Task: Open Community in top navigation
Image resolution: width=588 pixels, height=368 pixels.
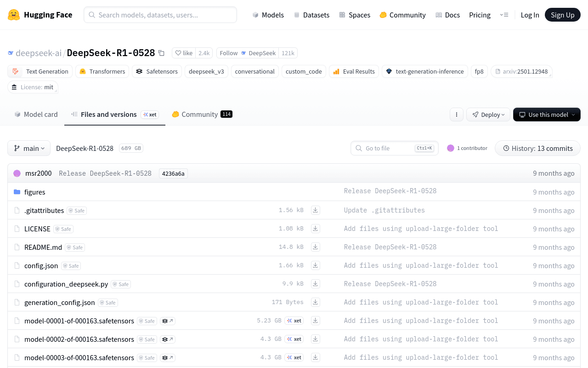Action: click(402, 15)
